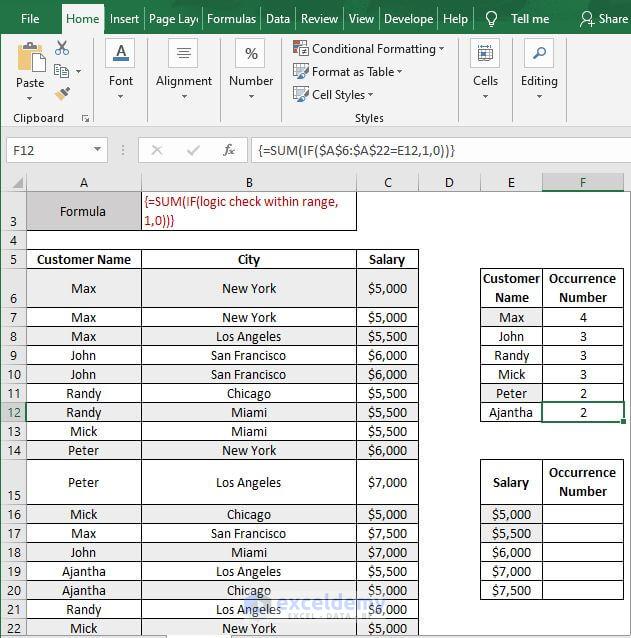Switch to the Formulas tab
The height and width of the screenshot is (638, 631).
point(231,19)
